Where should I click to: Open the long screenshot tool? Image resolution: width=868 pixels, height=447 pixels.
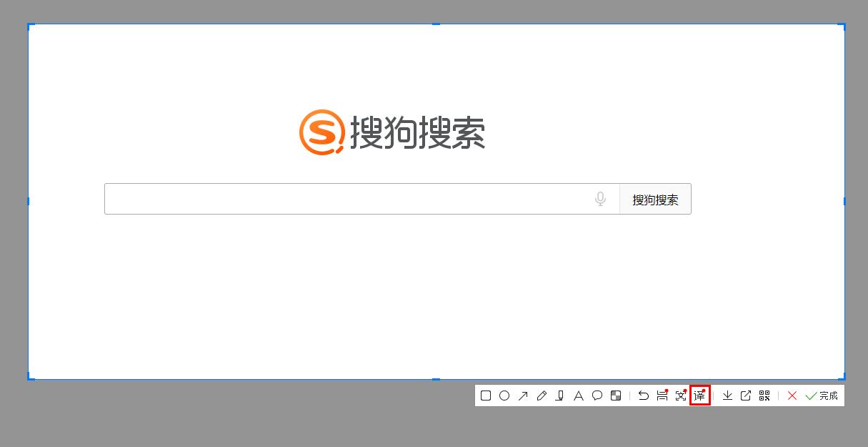click(x=661, y=395)
